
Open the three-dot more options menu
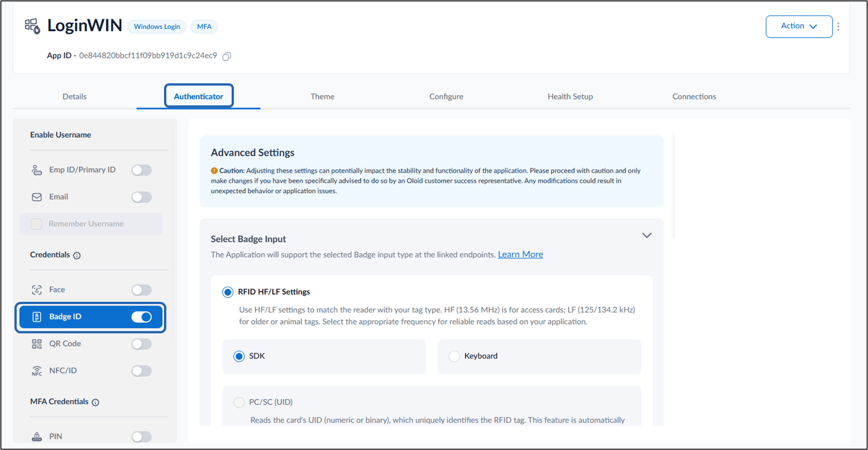pyautogui.click(x=838, y=27)
